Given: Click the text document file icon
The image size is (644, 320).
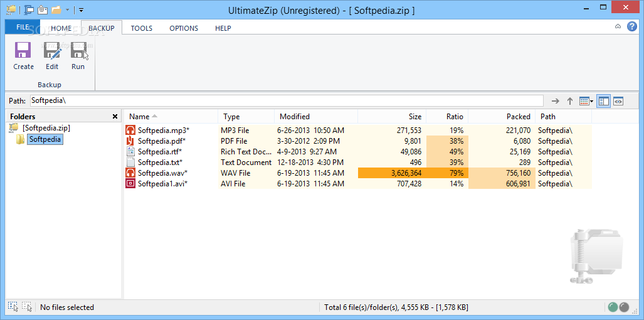Looking at the screenshot, I should [x=130, y=163].
